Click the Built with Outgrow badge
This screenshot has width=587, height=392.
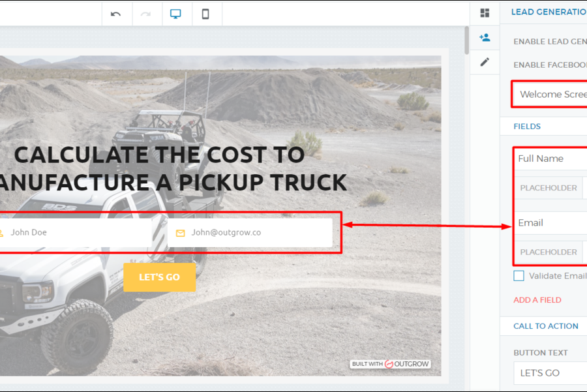390,364
